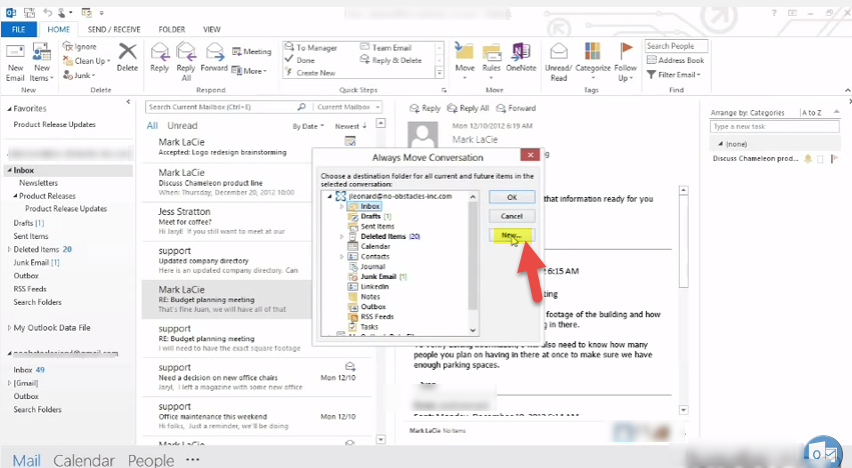This screenshot has width=852, height=468.
Task: Click in the Search People box
Action: 676,46
